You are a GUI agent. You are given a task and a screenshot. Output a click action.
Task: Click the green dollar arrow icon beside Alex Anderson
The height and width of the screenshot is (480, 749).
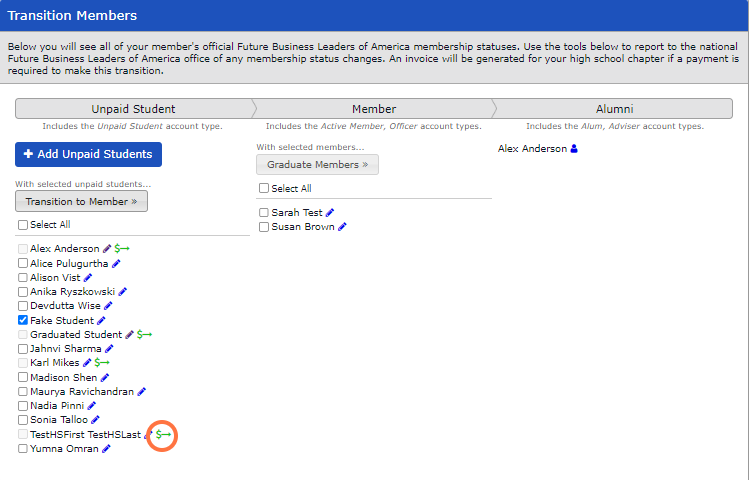pos(122,249)
